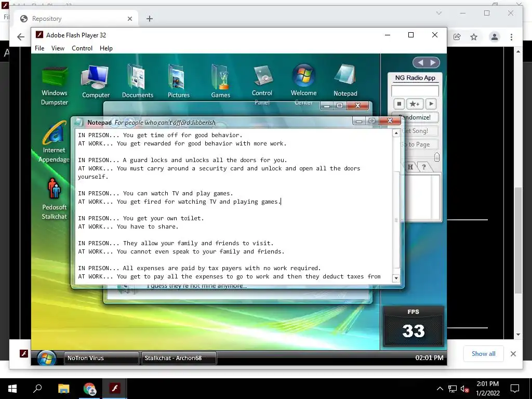
Task: Open the Games folder icon
Action: click(220, 82)
